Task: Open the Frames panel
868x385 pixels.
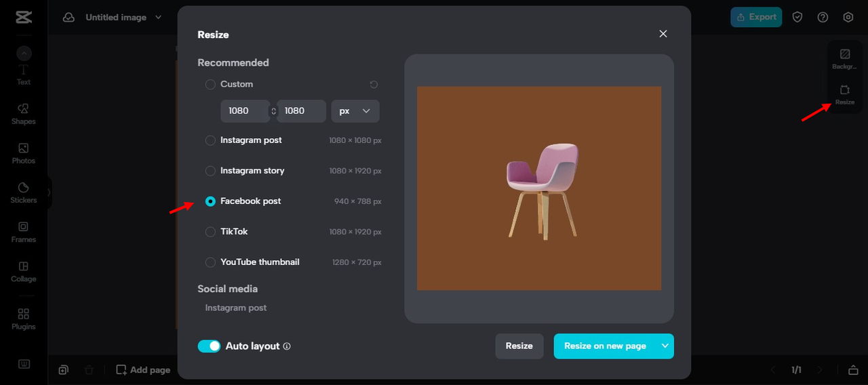Action: tap(24, 232)
